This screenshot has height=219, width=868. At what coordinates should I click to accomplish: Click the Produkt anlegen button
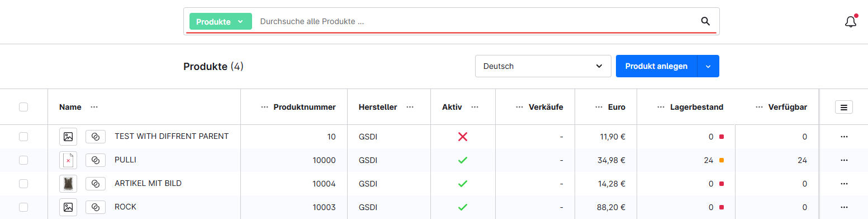tap(656, 66)
